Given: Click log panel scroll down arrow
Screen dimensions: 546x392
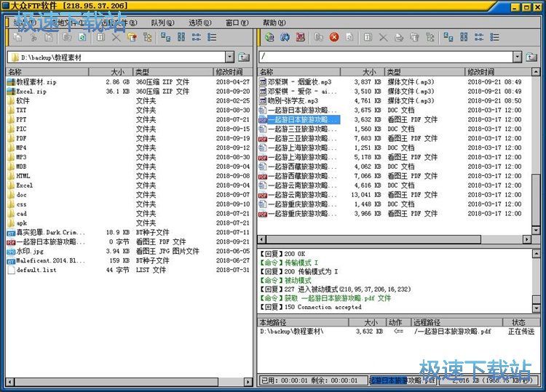Looking at the screenshot, I should [x=537, y=308].
